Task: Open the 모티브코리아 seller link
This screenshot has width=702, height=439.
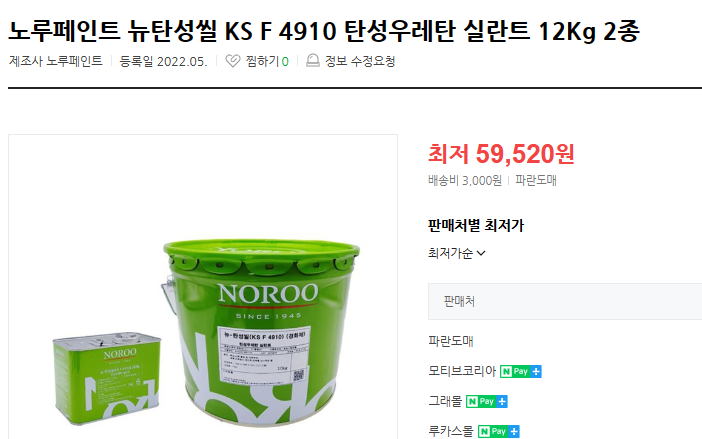Action: [x=462, y=371]
